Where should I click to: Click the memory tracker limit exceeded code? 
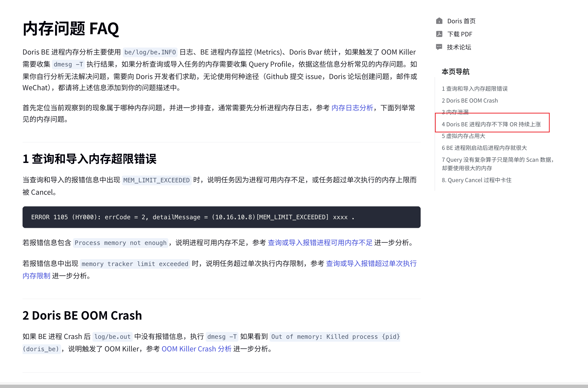coord(135,264)
